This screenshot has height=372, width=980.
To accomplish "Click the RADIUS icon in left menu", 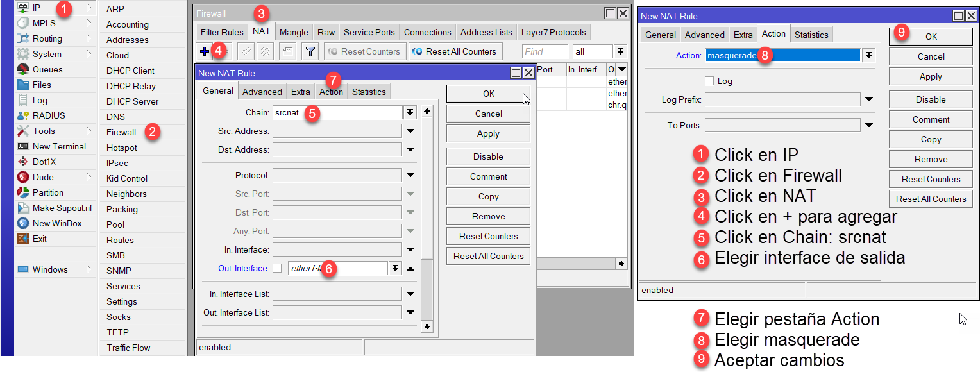I will click(23, 115).
